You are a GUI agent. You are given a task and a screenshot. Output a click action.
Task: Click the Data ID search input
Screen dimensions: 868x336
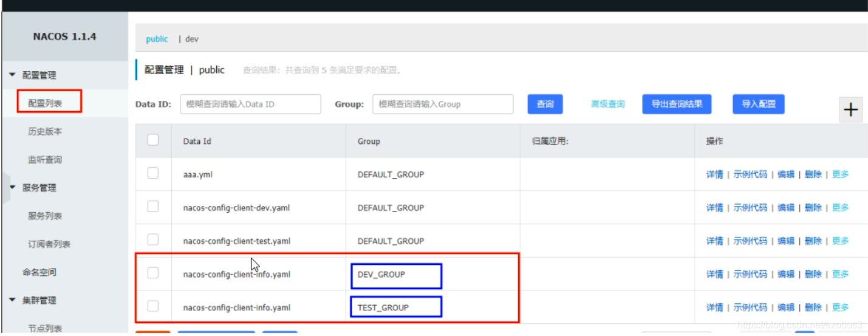point(250,104)
